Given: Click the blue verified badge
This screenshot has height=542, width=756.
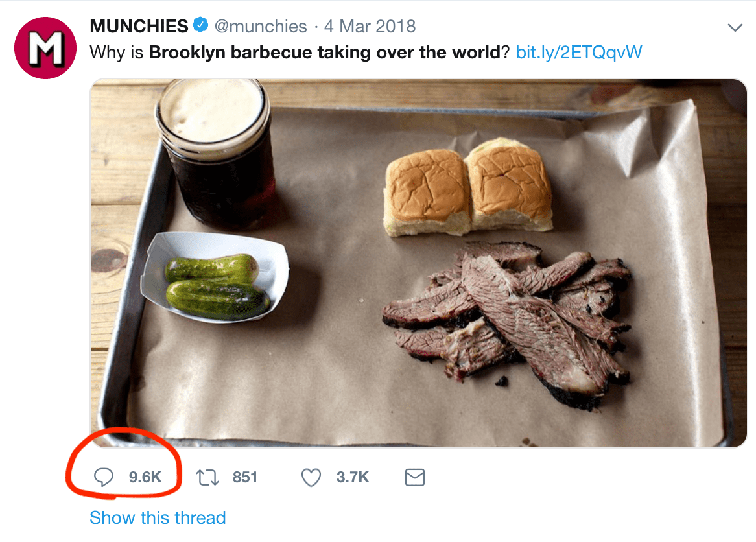Looking at the screenshot, I should click(201, 26).
